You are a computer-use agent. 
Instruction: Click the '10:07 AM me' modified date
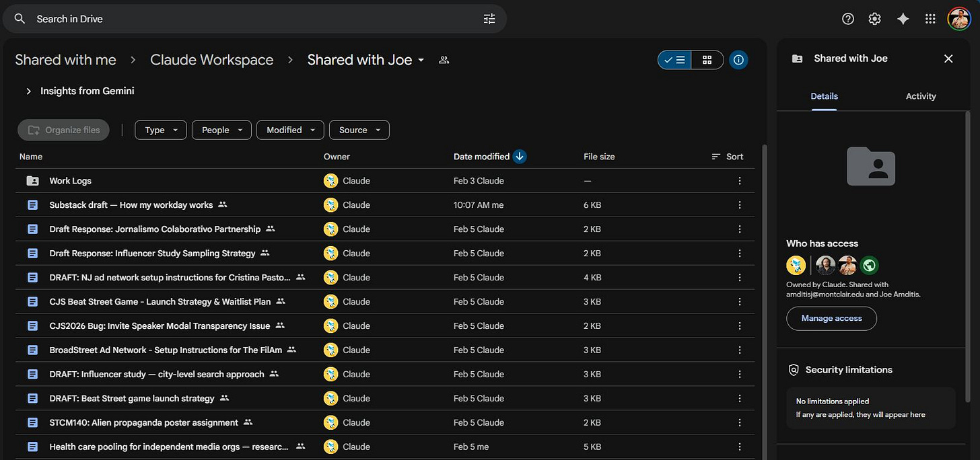click(x=479, y=205)
